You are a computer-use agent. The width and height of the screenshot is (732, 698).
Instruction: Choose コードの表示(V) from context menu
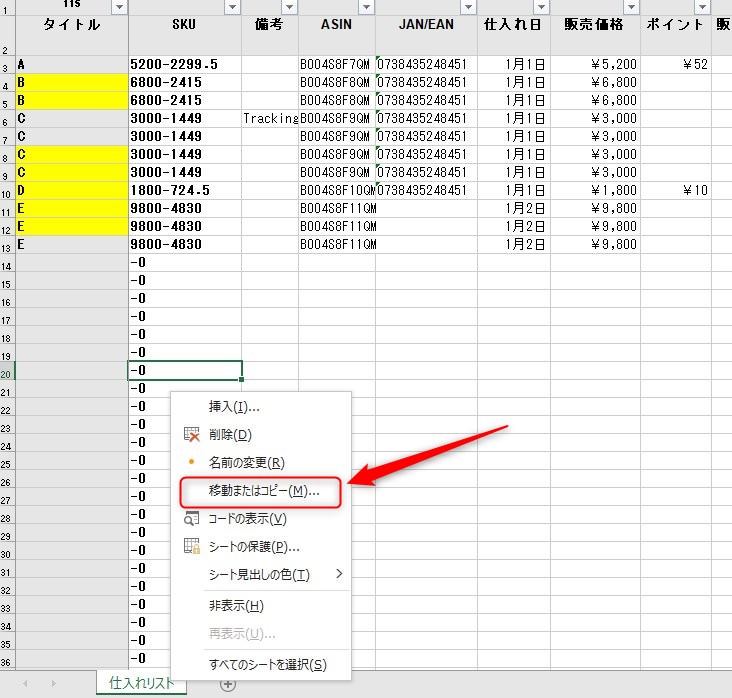tap(261, 519)
